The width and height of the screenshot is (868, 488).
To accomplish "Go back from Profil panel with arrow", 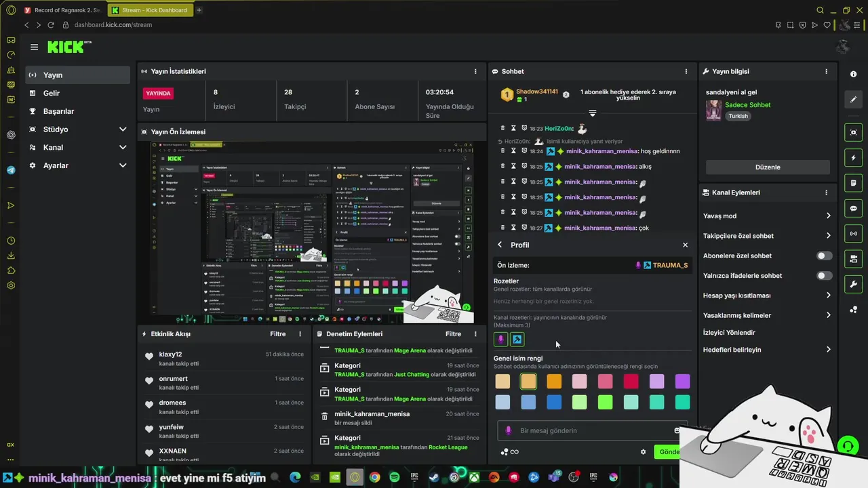I will pyautogui.click(x=500, y=245).
